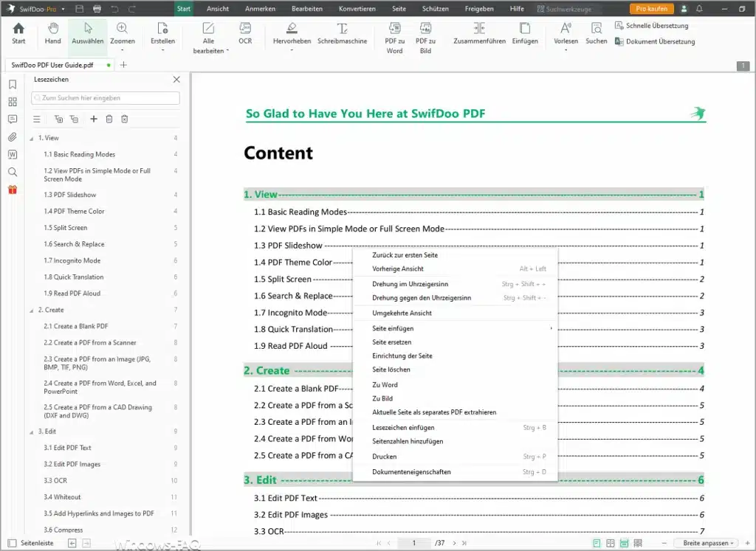
Task: Convert with PDF zu Bild
Action: pos(425,38)
